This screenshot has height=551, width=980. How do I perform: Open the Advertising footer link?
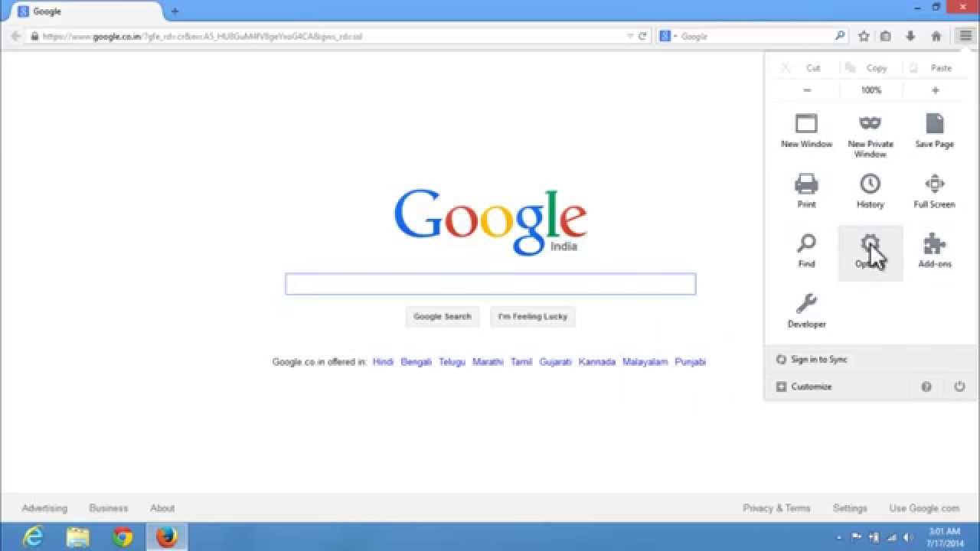point(44,508)
